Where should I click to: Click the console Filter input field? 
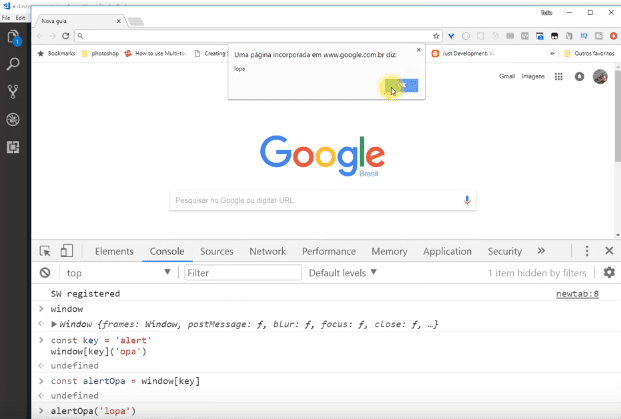(x=242, y=273)
